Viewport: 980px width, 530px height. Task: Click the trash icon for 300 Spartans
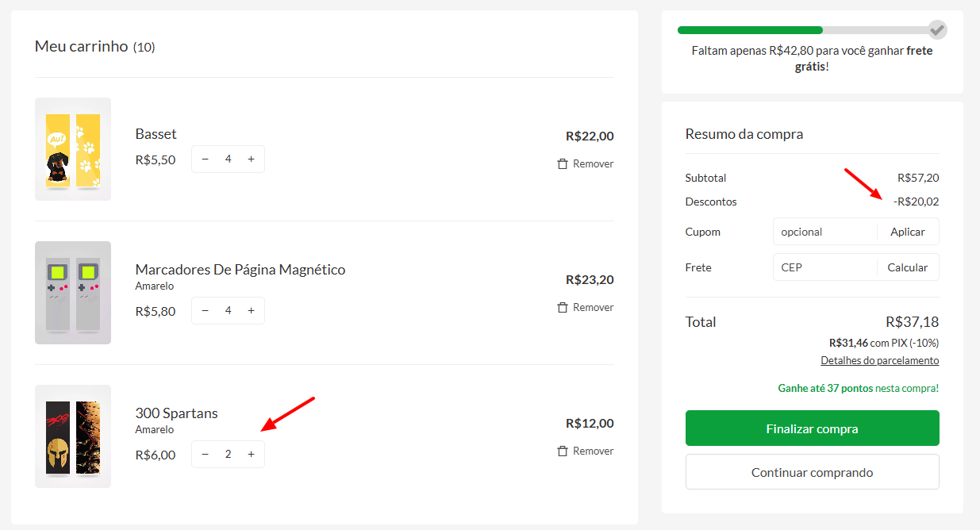click(563, 451)
